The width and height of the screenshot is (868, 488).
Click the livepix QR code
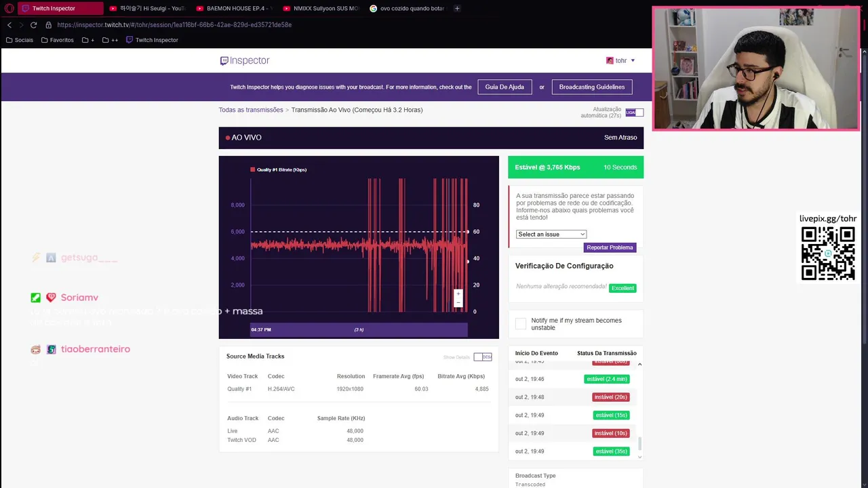click(828, 253)
